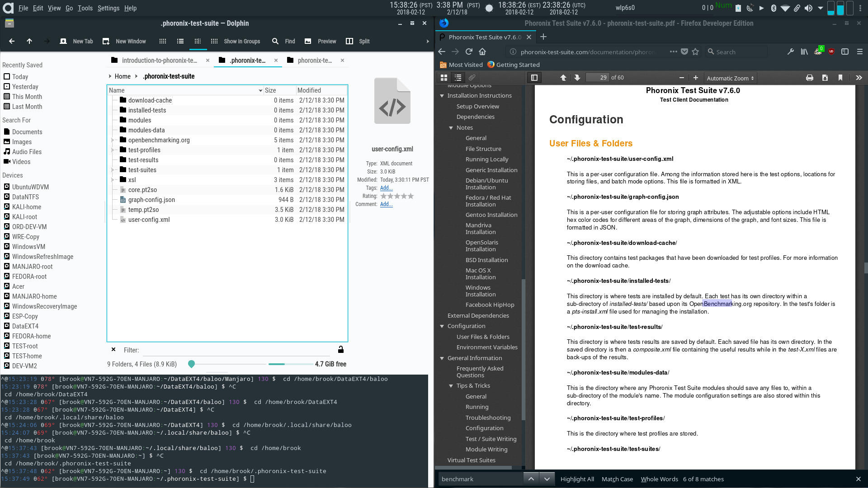The image size is (868, 488).
Task: Adjust the Dolphin zoom slider handle
Action: pos(191,364)
